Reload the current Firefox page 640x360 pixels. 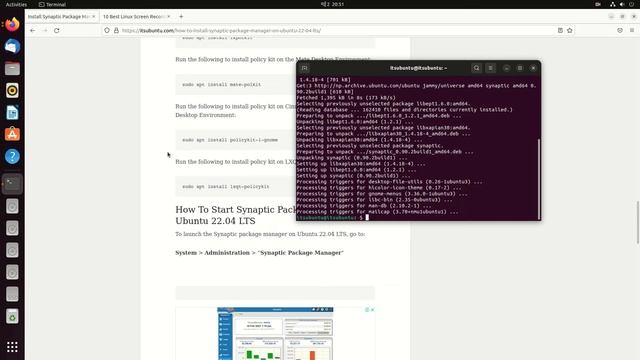[x=57, y=31]
